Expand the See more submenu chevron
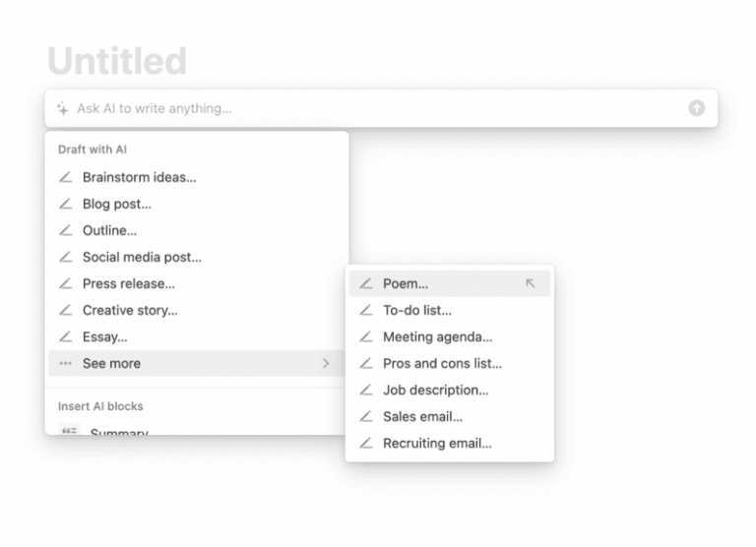756x547 pixels. click(326, 363)
